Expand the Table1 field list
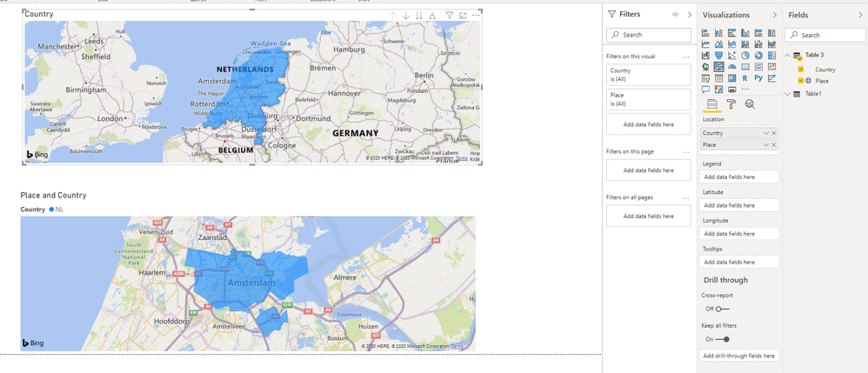Image resolution: width=868 pixels, height=373 pixels. pyautogui.click(x=788, y=94)
